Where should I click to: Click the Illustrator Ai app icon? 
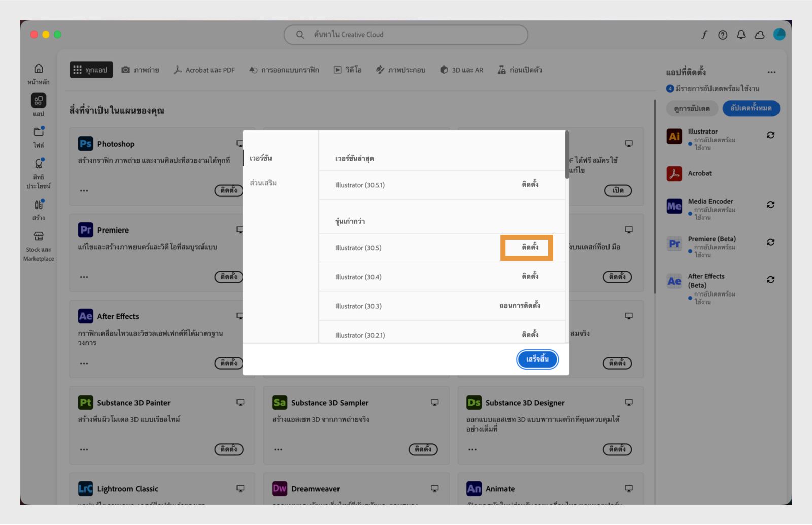[674, 136]
